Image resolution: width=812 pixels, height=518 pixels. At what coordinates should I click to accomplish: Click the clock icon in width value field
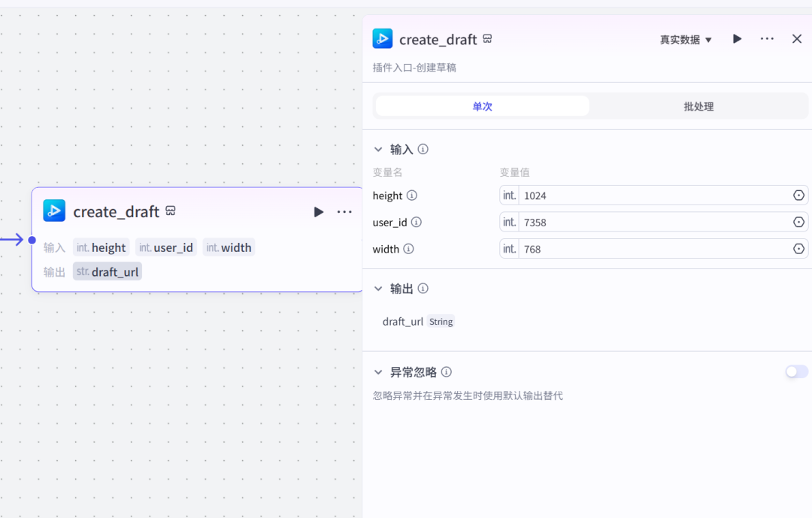[x=798, y=248]
